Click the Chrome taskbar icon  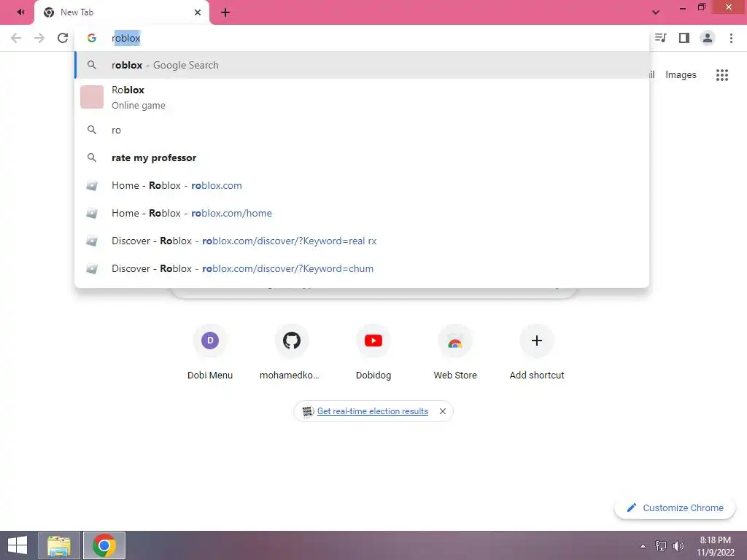tap(104, 545)
